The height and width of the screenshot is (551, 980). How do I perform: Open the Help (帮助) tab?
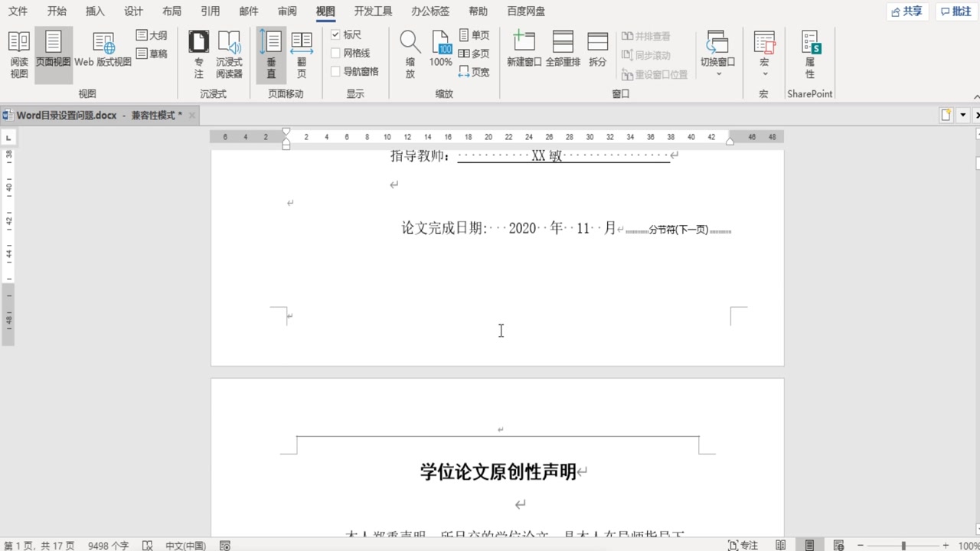point(478,11)
